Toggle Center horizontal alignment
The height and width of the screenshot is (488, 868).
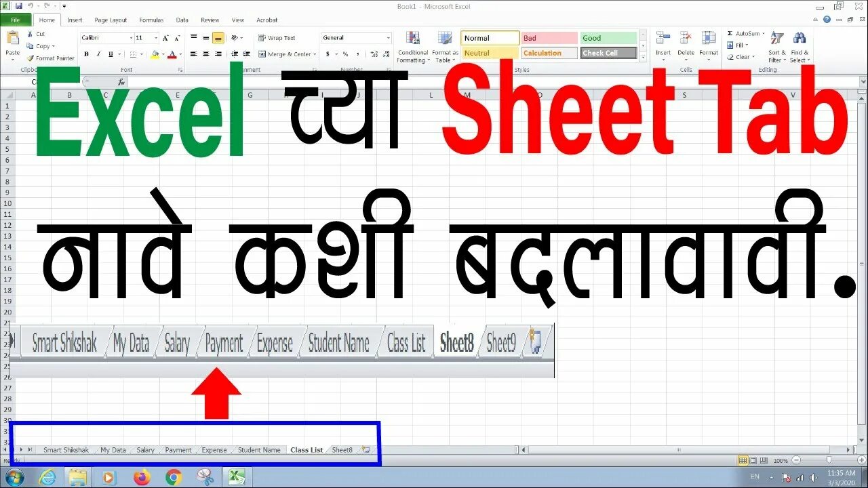(205, 54)
